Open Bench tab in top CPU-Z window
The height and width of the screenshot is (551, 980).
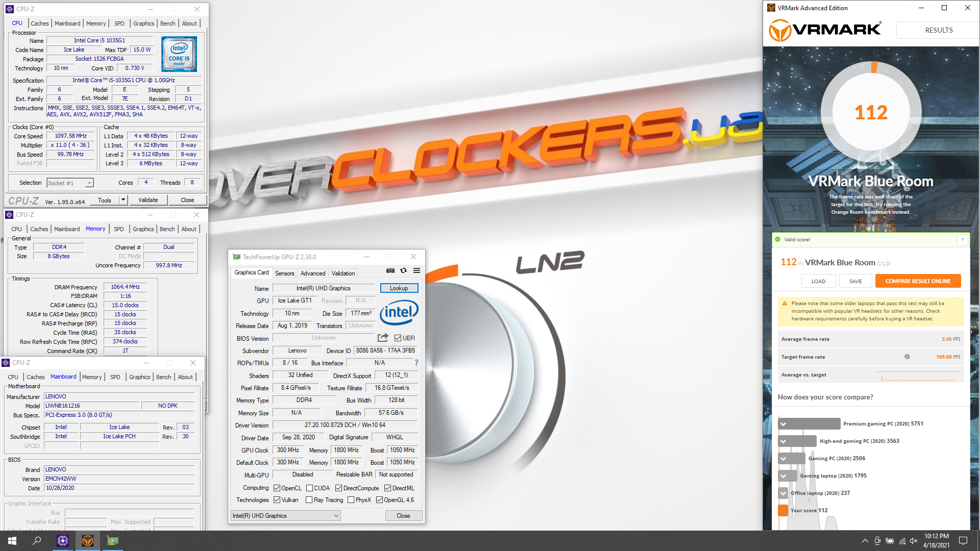pyautogui.click(x=167, y=23)
